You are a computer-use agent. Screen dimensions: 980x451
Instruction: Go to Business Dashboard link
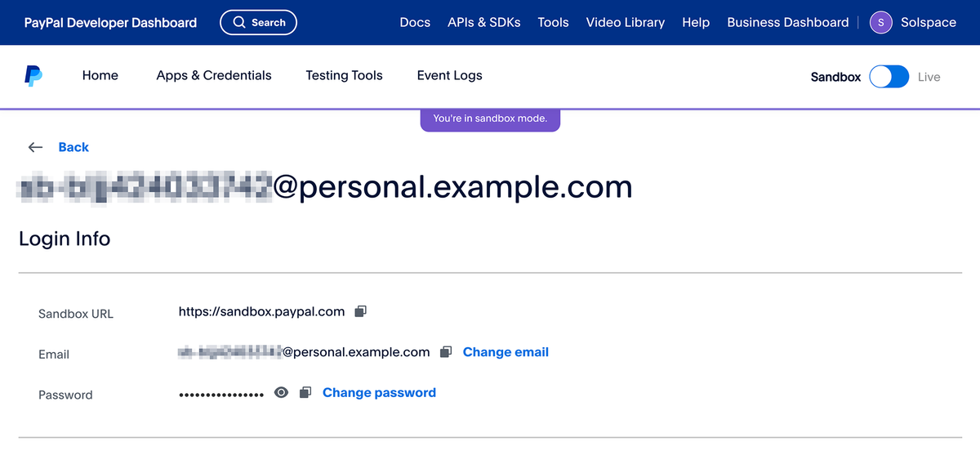pos(787,23)
